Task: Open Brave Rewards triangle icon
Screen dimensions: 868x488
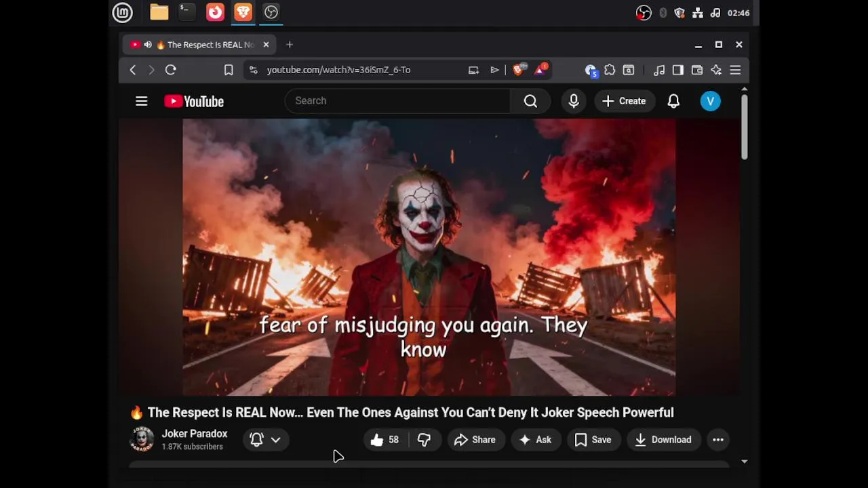Action: point(540,69)
